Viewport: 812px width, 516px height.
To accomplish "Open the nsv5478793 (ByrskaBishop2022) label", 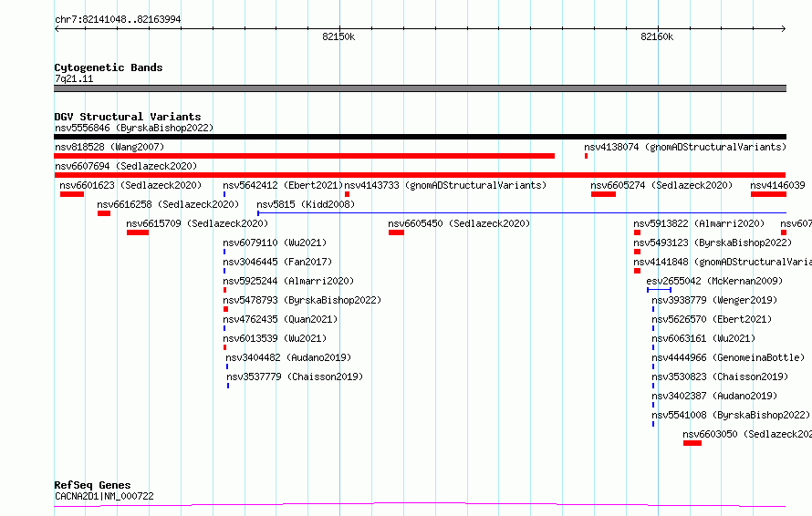I will (302, 300).
